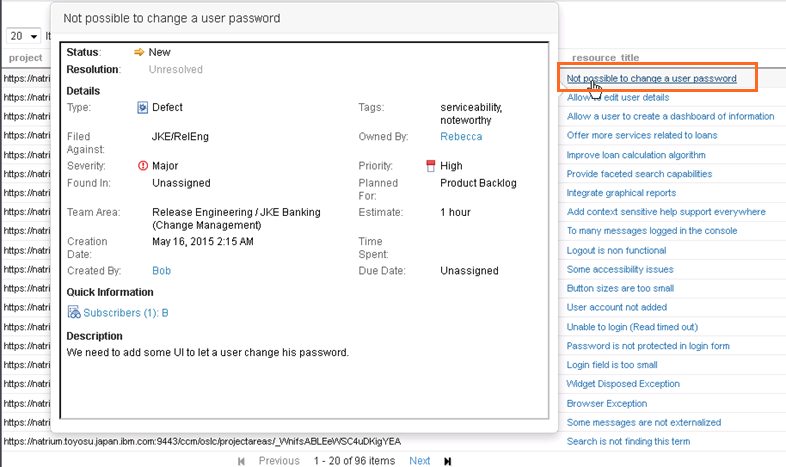The image size is (786, 467).
Task: Click the New status arrow icon
Action: (x=139, y=52)
